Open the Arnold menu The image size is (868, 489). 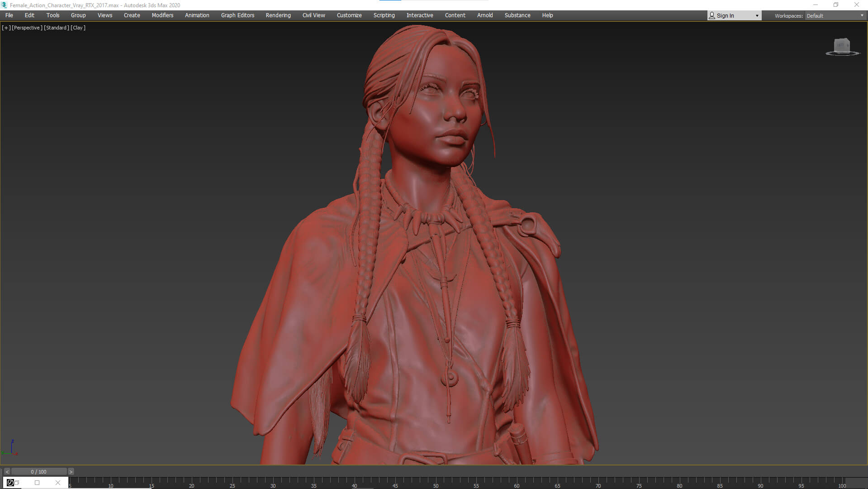pyautogui.click(x=485, y=15)
